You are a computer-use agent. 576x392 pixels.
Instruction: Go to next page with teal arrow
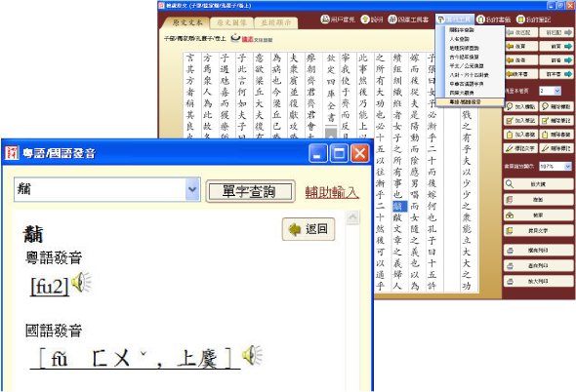pos(556,46)
